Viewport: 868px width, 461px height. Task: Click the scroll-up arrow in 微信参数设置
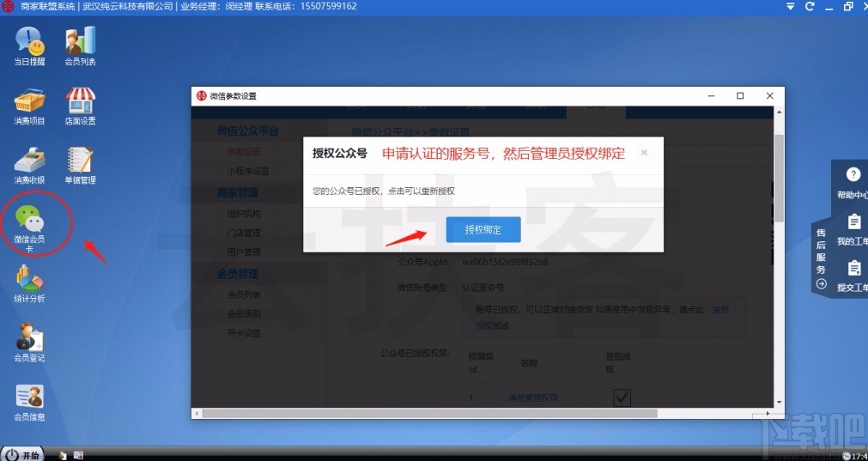click(x=779, y=112)
